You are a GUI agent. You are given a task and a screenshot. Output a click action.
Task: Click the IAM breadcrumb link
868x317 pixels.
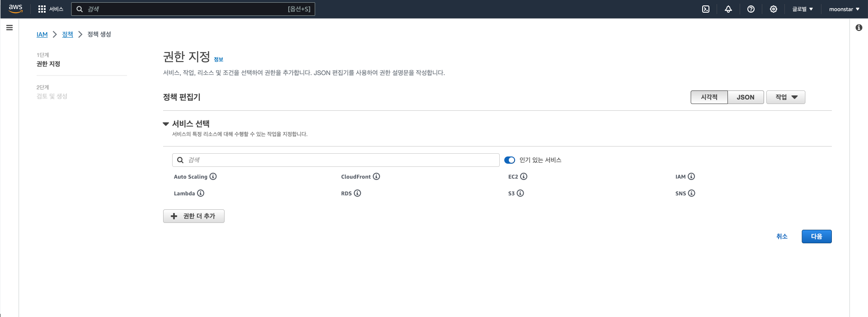point(42,34)
